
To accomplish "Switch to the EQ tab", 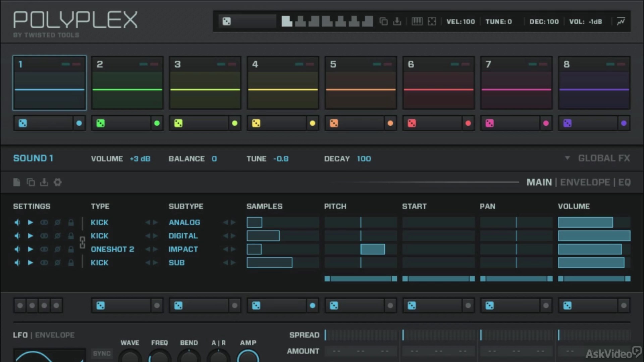I will pos(624,182).
